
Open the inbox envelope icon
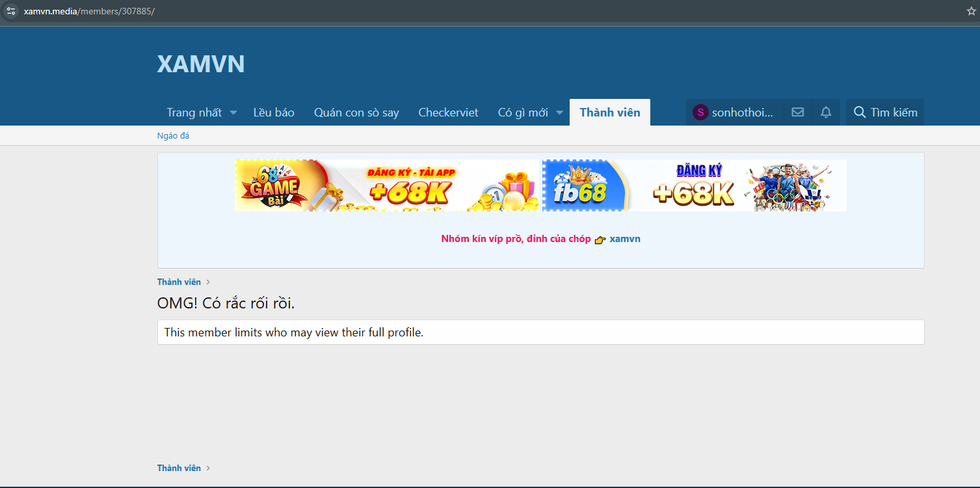pos(797,113)
